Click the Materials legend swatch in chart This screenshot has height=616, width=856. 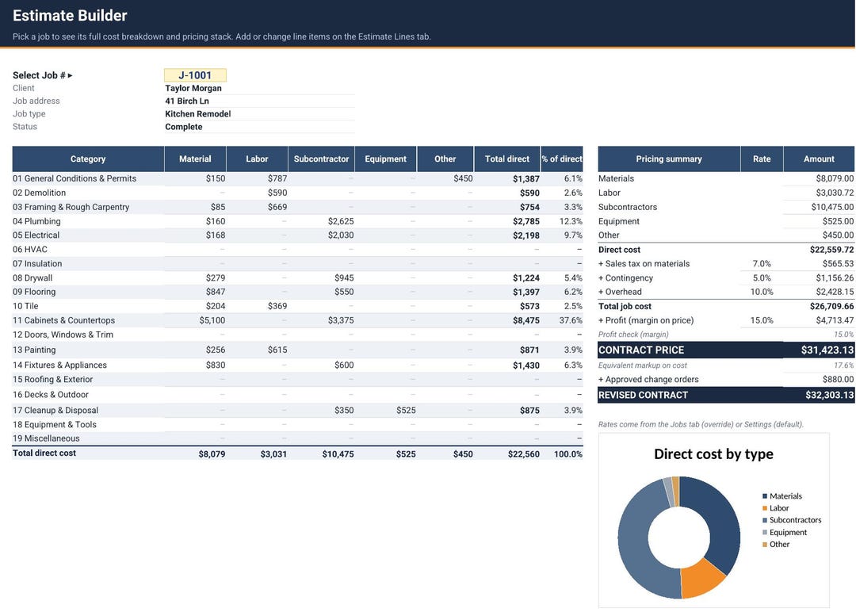point(765,495)
